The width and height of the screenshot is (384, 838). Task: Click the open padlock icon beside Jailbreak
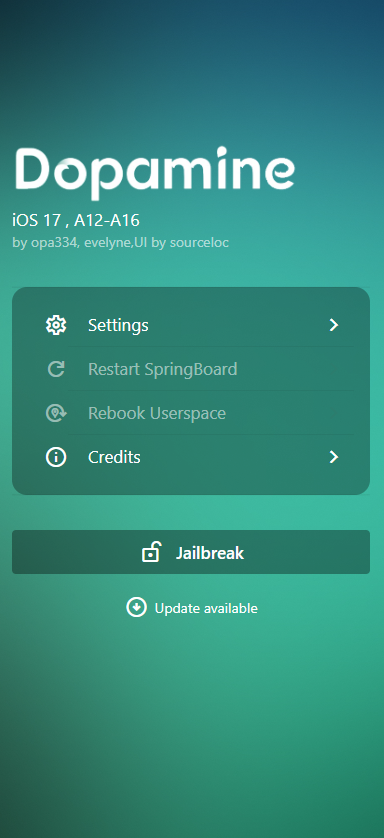152,552
